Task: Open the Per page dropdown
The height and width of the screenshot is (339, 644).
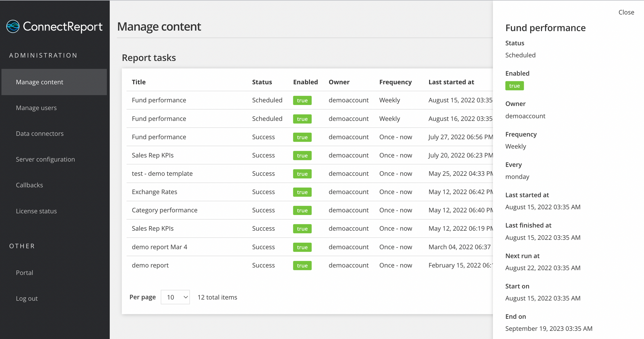Action: click(175, 297)
